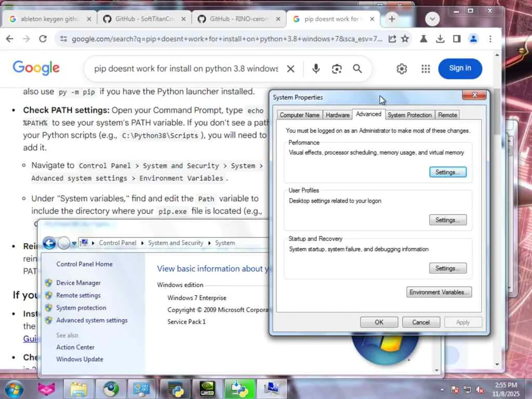Switch to Remote tab
Screen dimensions: 532x399
tap(447, 115)
